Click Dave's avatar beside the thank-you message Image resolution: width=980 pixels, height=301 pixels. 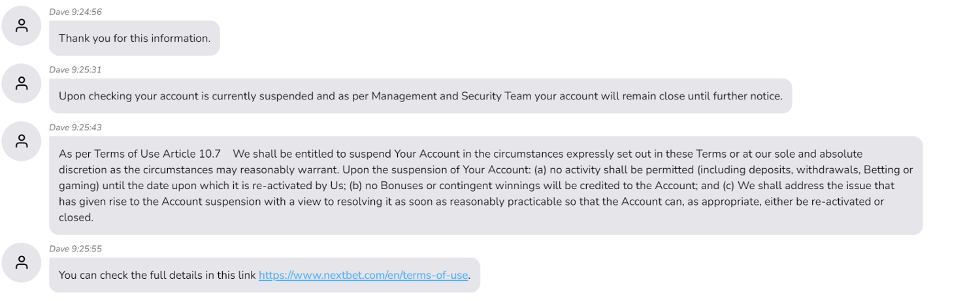(x=22, y=26)
